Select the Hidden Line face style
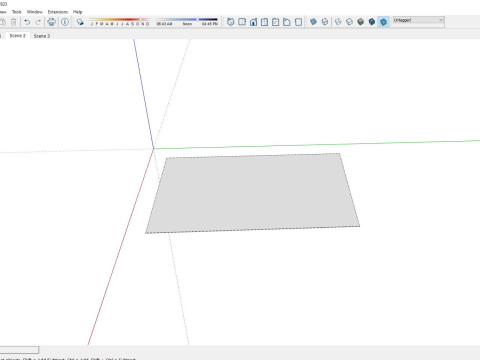Image resolution: width=480 pixels, height=360 pixels. pyautogui.click(x=349, y=22)
